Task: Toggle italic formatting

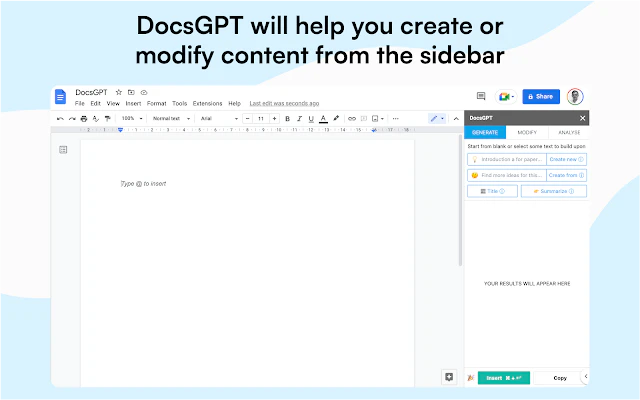Action: (x=299, y=119)
